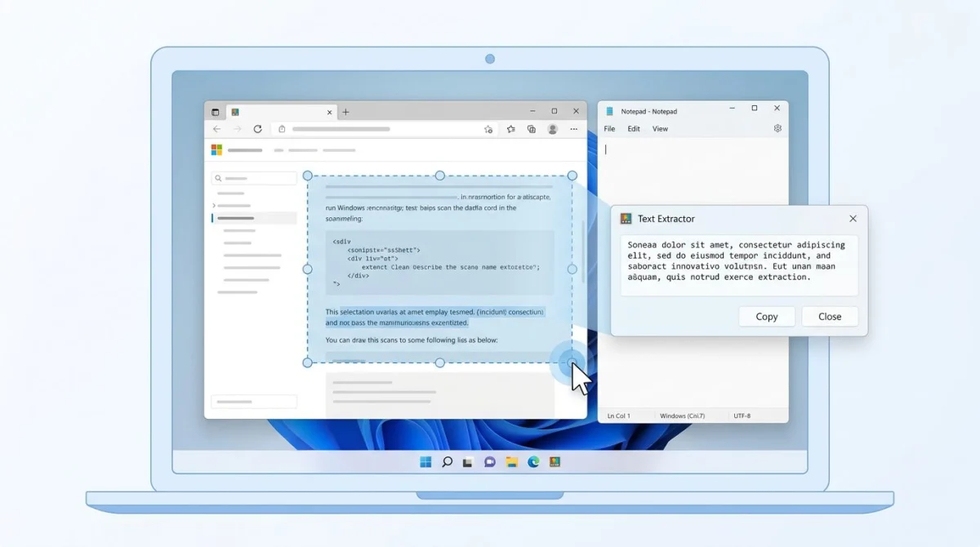
Task: Open File Explorer from taskbar
Action: coord(511,462)
